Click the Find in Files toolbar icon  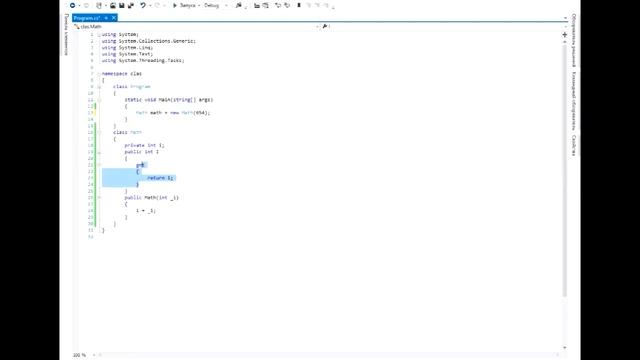[239, 5]
